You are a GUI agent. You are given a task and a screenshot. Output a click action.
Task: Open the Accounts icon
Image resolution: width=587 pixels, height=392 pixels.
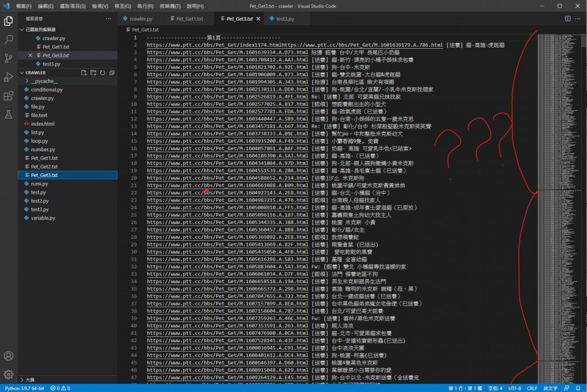click(8, 356)
